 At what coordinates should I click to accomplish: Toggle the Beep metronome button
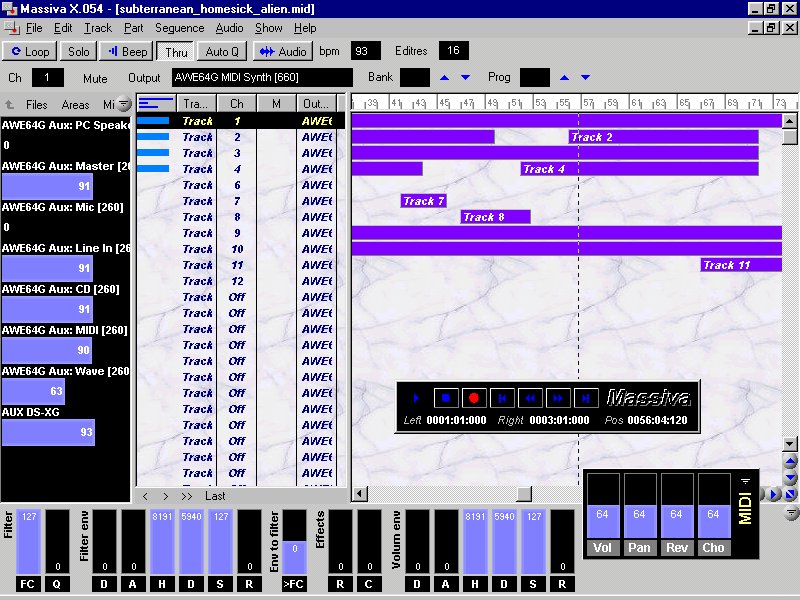127,52
